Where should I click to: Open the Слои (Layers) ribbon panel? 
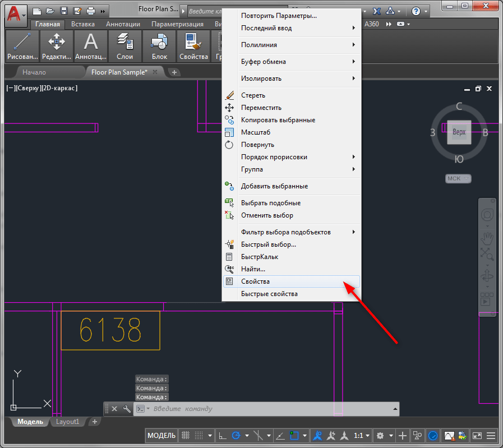coord(124,45)
